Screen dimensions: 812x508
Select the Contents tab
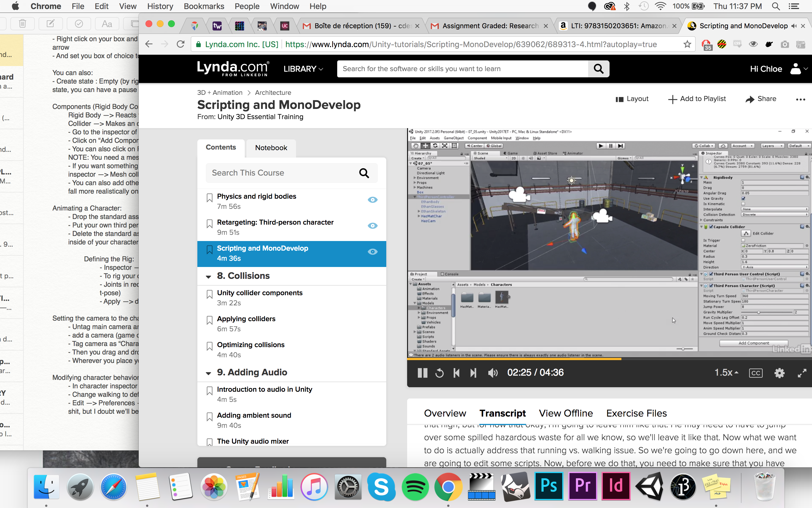(221, 148)
